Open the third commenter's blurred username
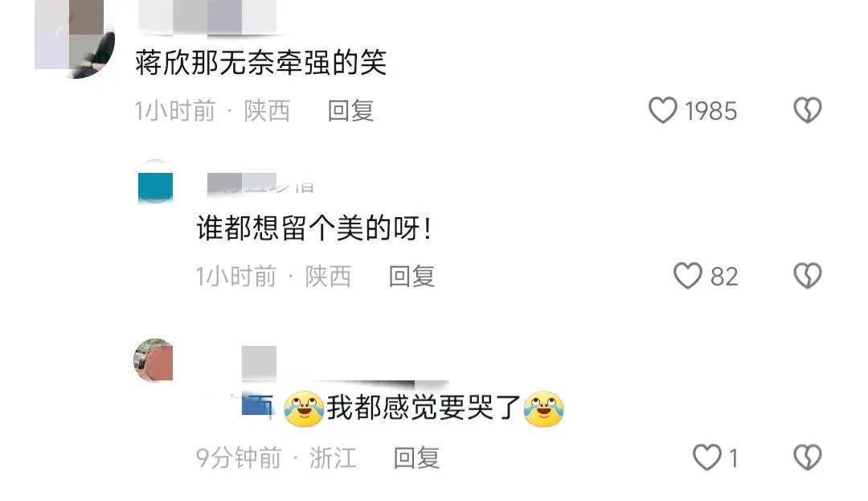 [259, 363]
